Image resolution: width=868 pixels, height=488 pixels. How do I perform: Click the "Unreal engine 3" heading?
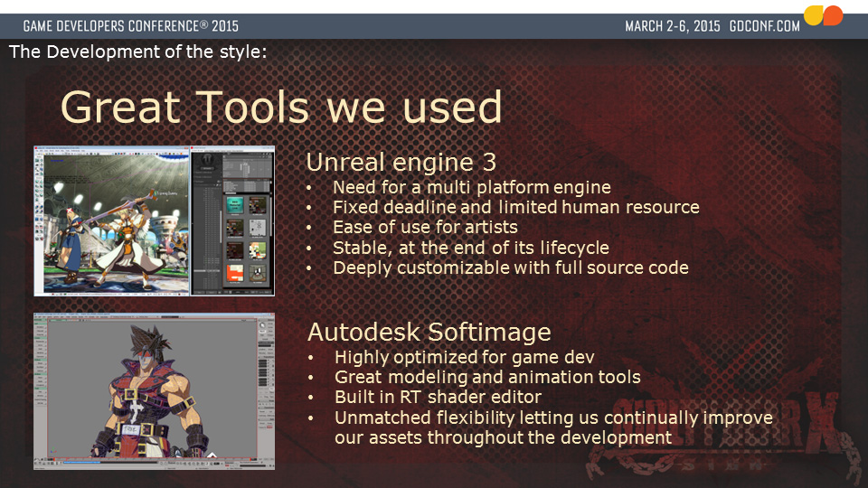(x=401, y=162)
